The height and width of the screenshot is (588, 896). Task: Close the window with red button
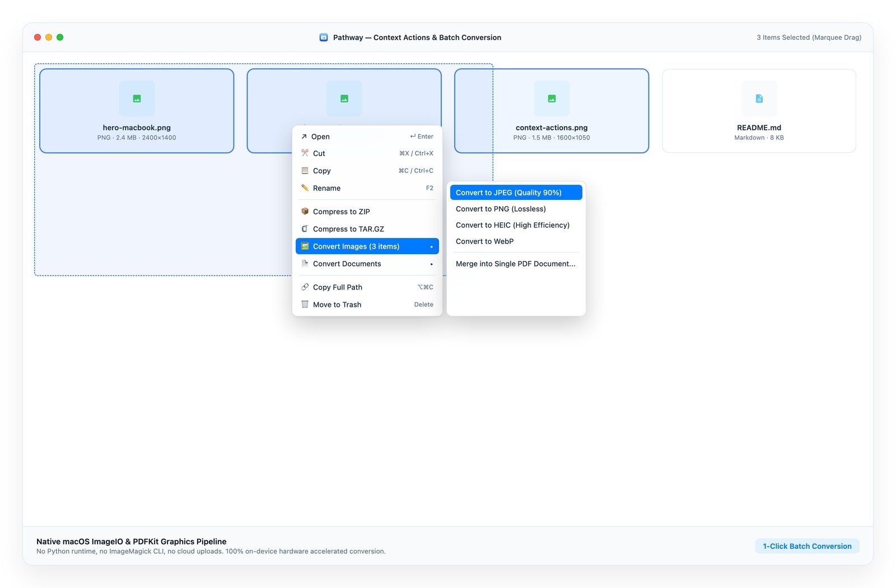click(38, 38)
